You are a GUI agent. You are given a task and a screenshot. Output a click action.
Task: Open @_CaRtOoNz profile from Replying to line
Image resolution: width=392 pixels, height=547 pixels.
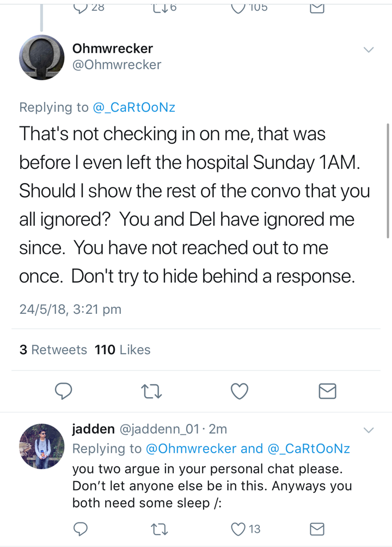(134, 107)
